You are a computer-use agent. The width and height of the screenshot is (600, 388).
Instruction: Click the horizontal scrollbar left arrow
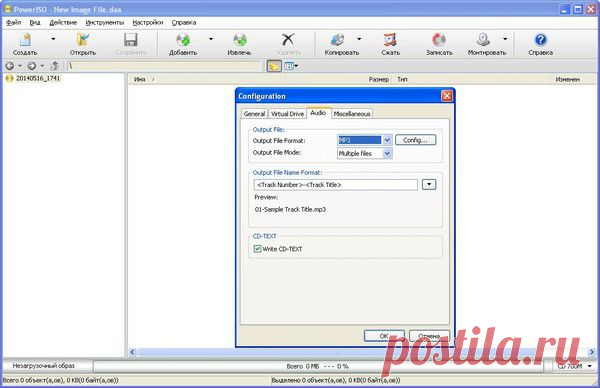click(132, 352)
